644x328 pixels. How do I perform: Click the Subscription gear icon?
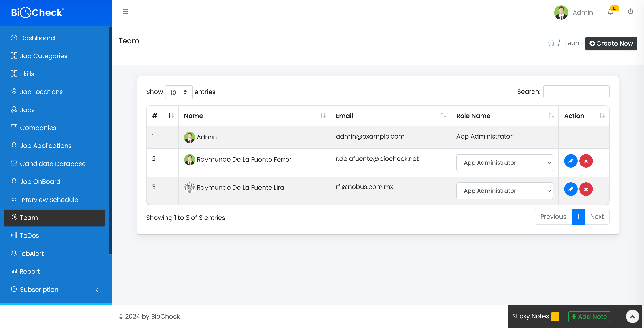tap(14, 289)
